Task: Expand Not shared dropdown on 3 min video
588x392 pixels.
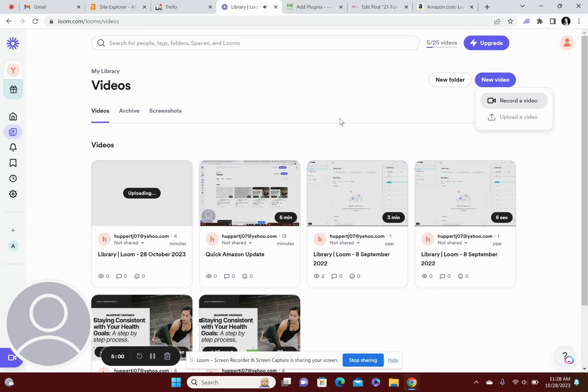Action: coord(345,243)
